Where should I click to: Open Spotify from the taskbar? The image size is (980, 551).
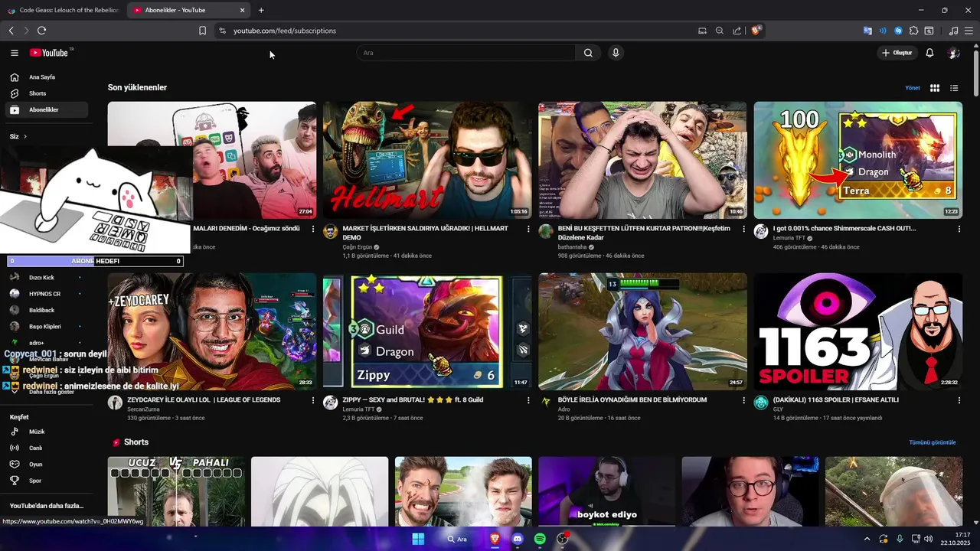[x=540, y=539]
